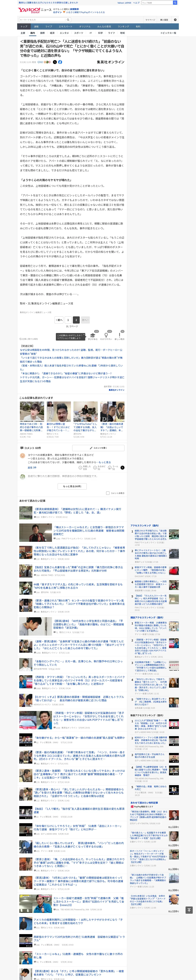This screenshot has height=980, width=196.
Task: Select page 2 pagination button
Action: click(76, 320)
